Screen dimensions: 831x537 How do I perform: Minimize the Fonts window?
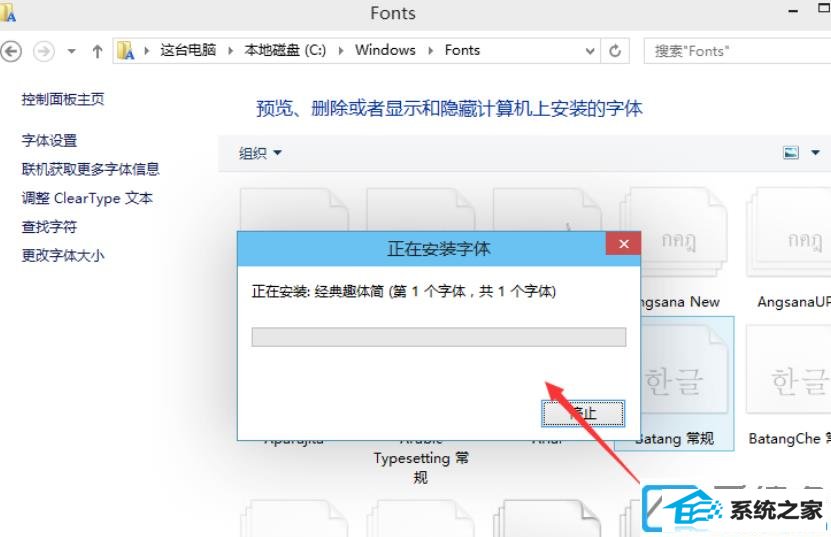pyautogui.click(x=793, y=11)
